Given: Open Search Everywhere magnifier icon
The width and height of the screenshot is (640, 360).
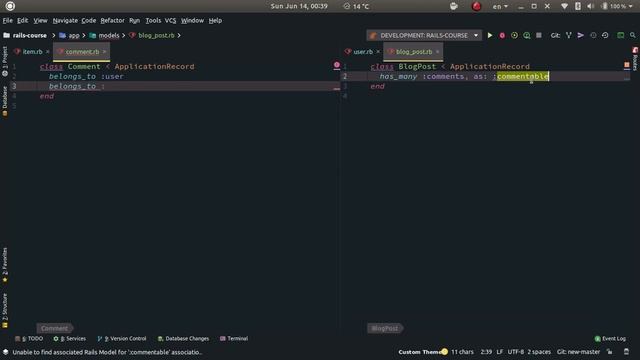Looking at the screenshot, I should coord(633,36).
